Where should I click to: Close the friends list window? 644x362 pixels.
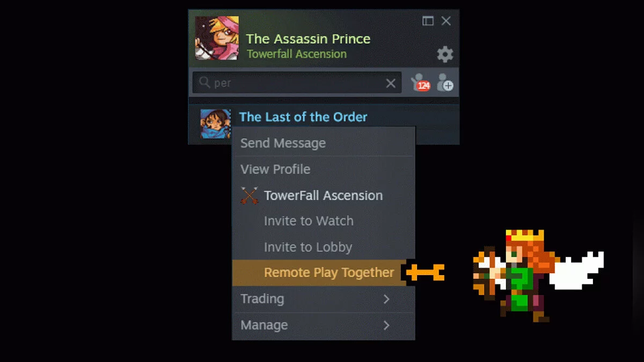[446, 21]
